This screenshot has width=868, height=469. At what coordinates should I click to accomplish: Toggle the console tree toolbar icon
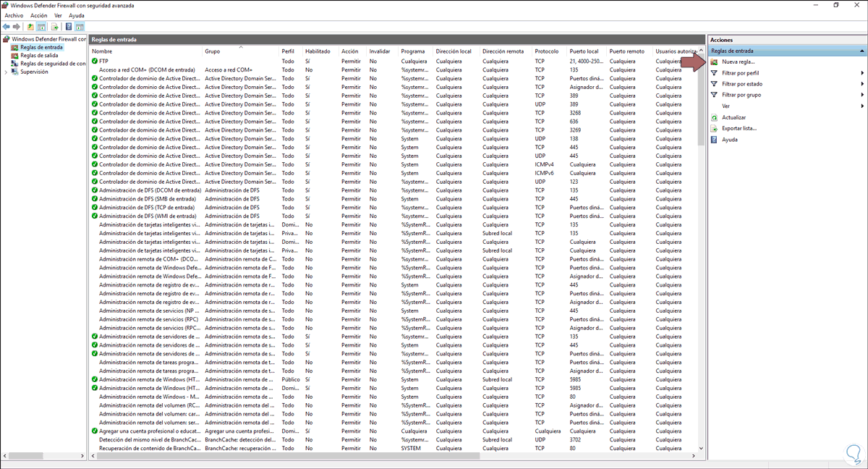click(42, 27)
